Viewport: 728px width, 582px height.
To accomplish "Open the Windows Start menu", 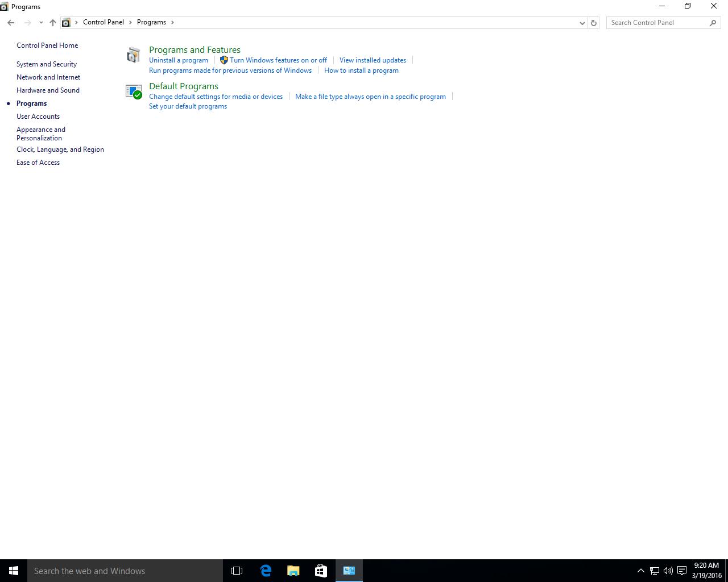I will (14, 571).
